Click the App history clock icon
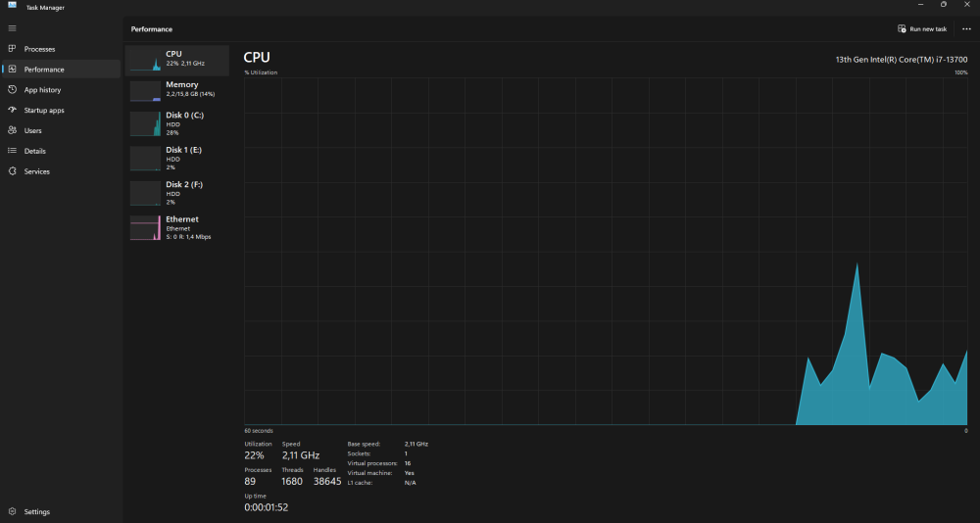 point(12,90)
